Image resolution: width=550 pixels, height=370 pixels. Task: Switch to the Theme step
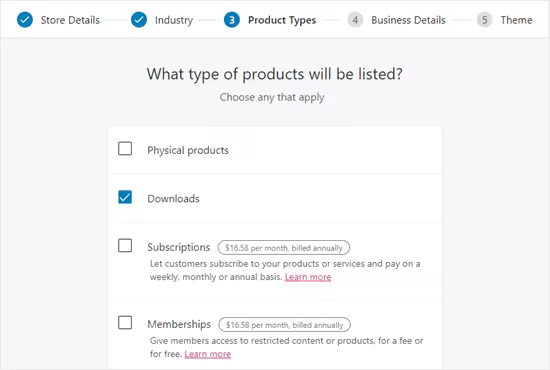(516, 20)
